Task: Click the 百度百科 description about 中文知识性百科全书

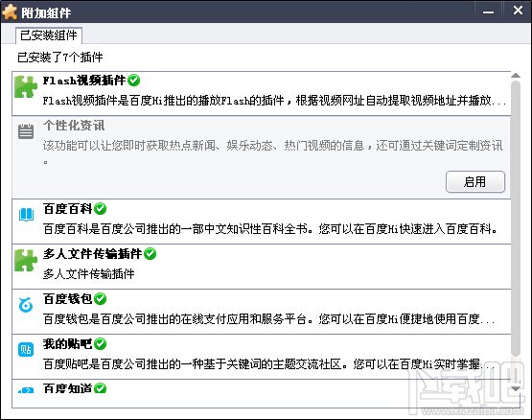Action: tap(270, 229)
